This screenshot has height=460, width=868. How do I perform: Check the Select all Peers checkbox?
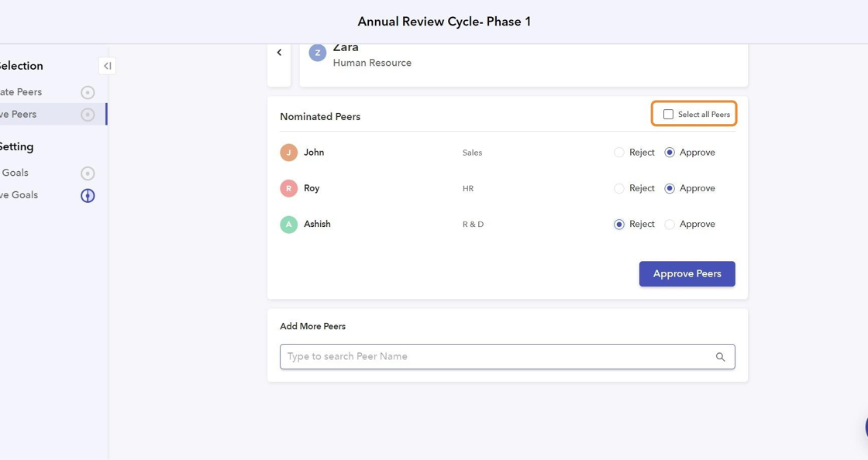[668, 115]
